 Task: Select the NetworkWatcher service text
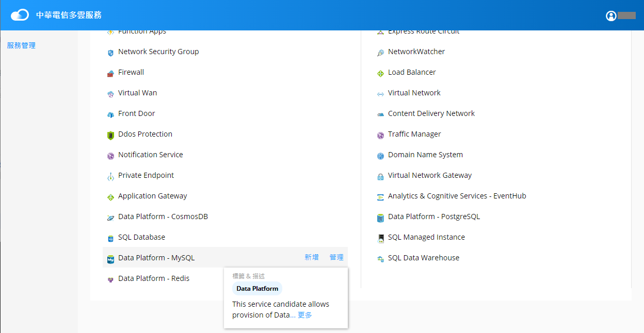416,52
